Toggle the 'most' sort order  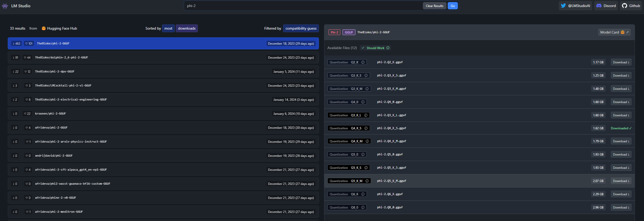pyautogui.click(x=168, y=28)
